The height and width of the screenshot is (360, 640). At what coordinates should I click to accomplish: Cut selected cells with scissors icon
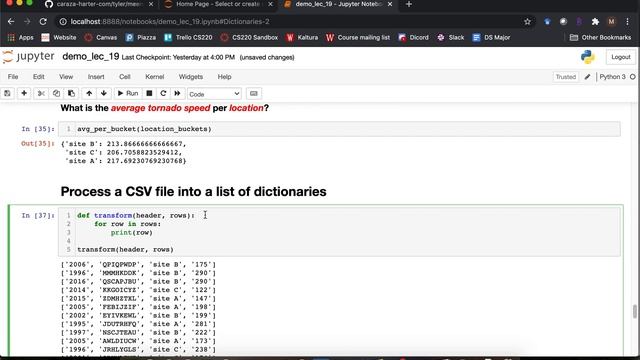click(41, 93)
